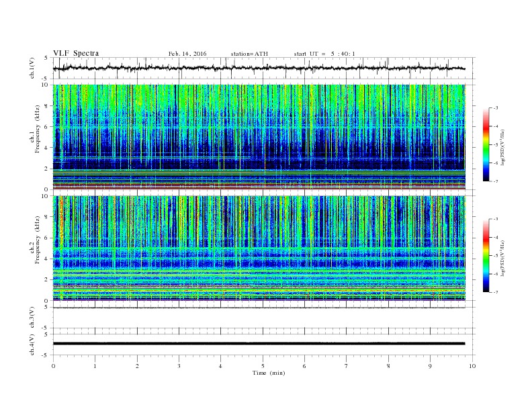The image size is (532, 411).
Task: Click the ch.1 black voltage waveform trace
Action: click(x=259, y=68)
